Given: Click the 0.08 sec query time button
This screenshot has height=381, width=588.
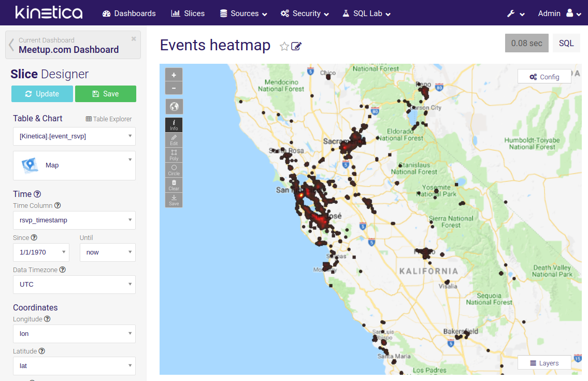Looking at the screenshot, I should click(526, 43).
